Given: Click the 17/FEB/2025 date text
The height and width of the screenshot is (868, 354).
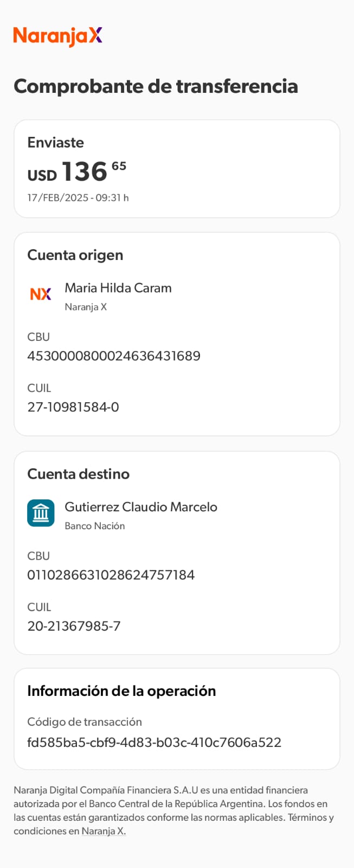Looking at the screenshot, I should (78, 198).
